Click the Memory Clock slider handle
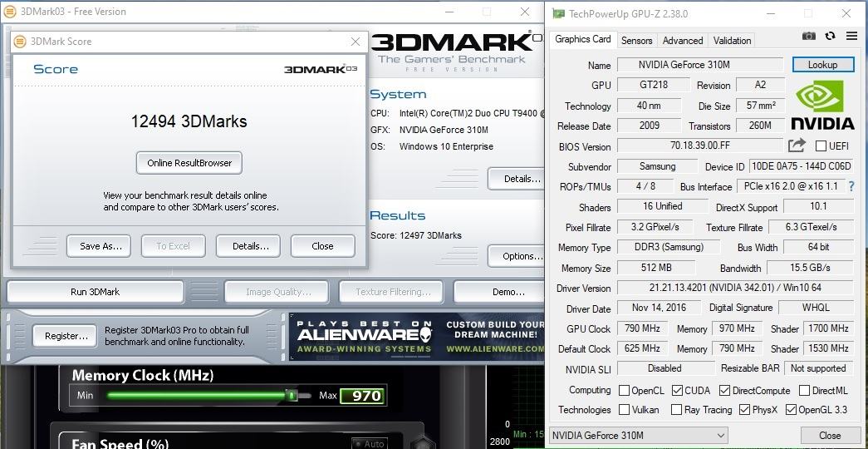The height and width of the screenshot is (449, 868). 292,395
